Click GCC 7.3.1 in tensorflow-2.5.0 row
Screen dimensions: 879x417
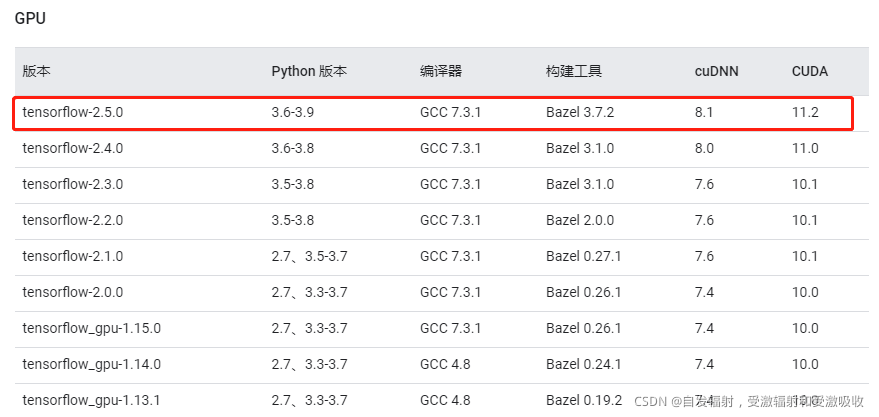tap(450, 112)
